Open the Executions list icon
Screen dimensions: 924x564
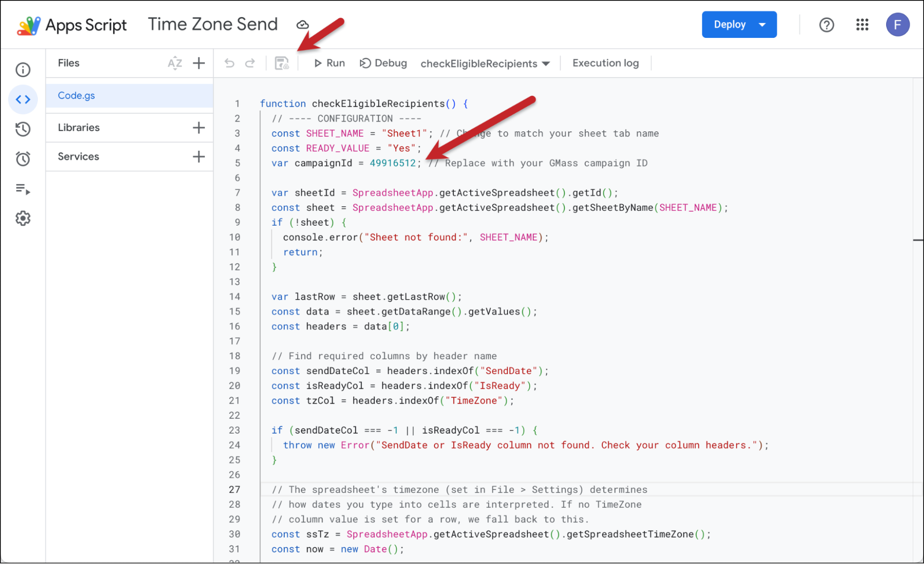click(23, 189)
